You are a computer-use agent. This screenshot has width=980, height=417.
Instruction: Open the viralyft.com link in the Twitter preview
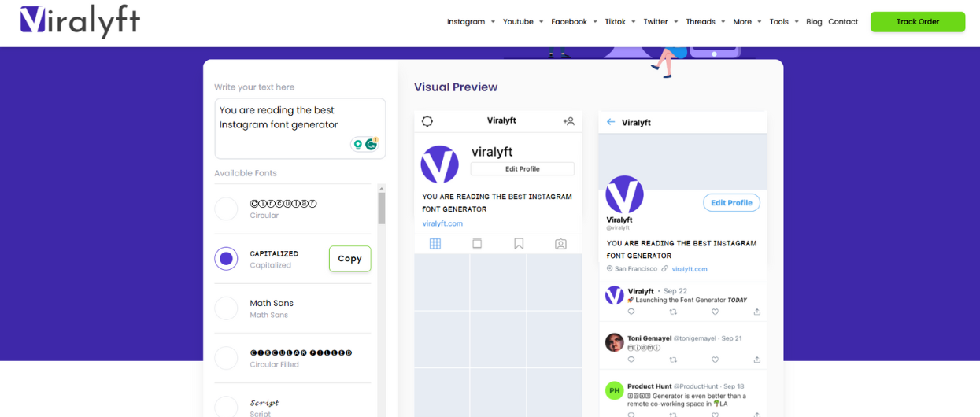pos(690,269)
